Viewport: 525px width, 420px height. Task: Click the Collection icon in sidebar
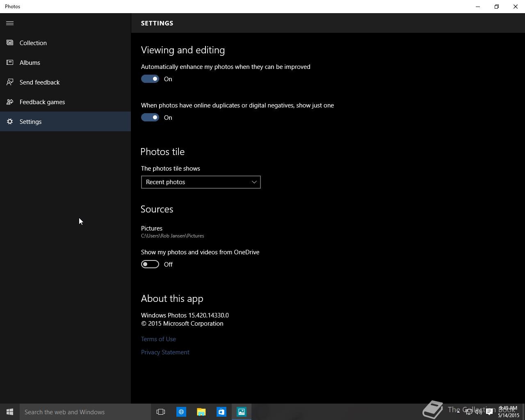10,43
